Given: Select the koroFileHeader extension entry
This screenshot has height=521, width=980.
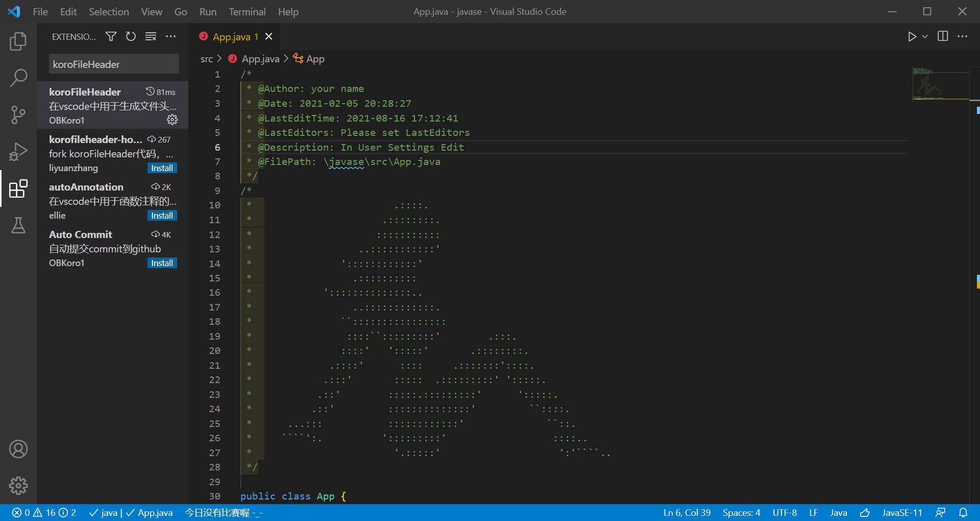Looking at the screenshot, I should pyautogui.click(x=112, y=105).
